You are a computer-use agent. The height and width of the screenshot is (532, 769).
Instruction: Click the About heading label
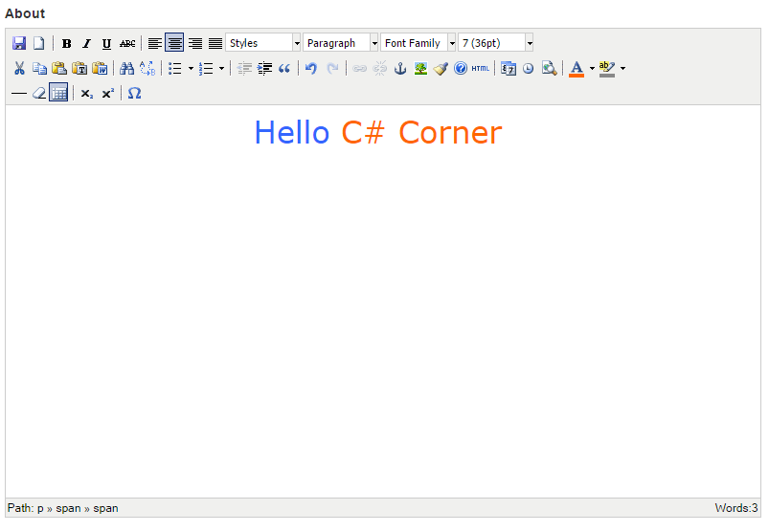[x=25, y=13]
